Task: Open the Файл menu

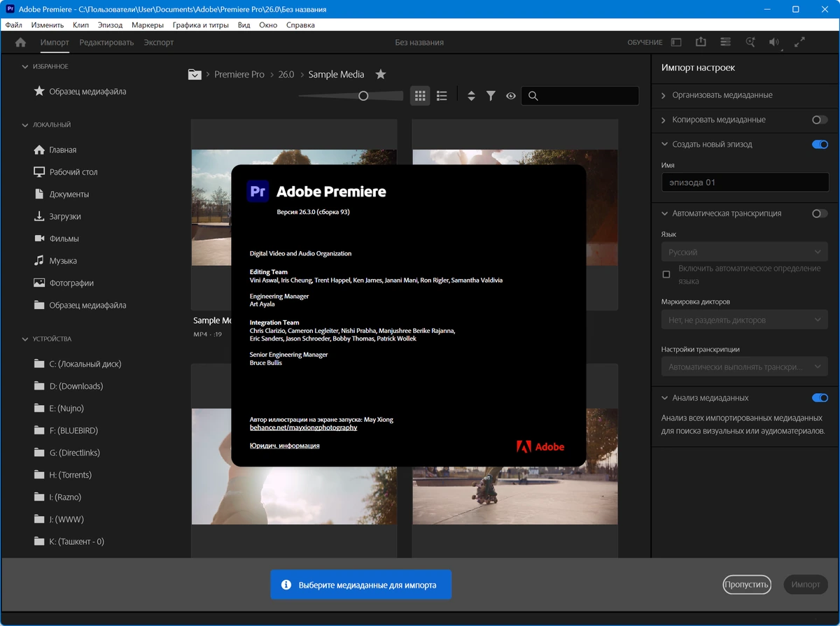Action: pyautogui.click(x=13, y=25)
